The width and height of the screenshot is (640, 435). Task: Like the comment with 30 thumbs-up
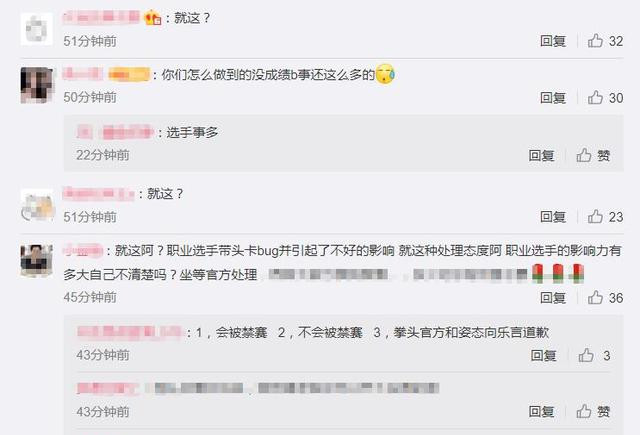tap(605, 98)
